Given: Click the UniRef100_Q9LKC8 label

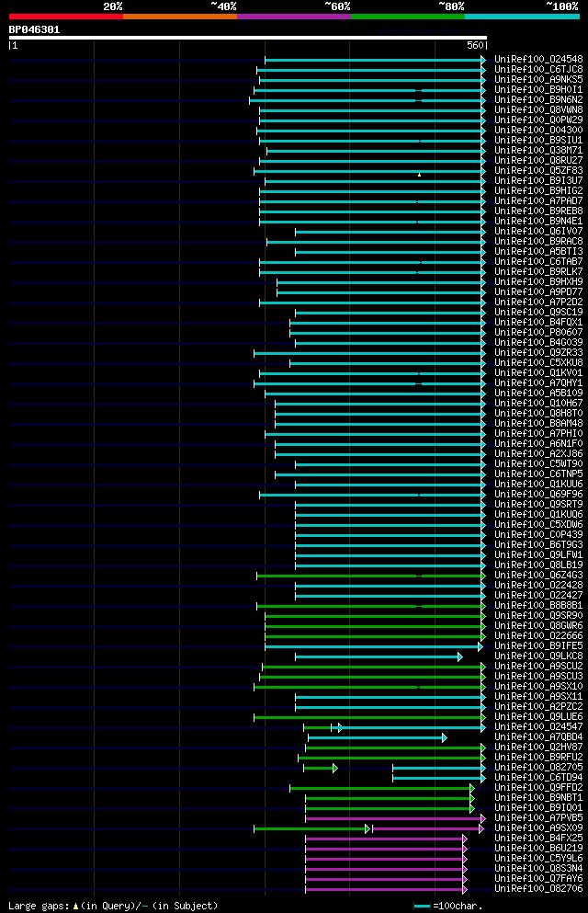Looking at the screenshot, I should [538, 656].
